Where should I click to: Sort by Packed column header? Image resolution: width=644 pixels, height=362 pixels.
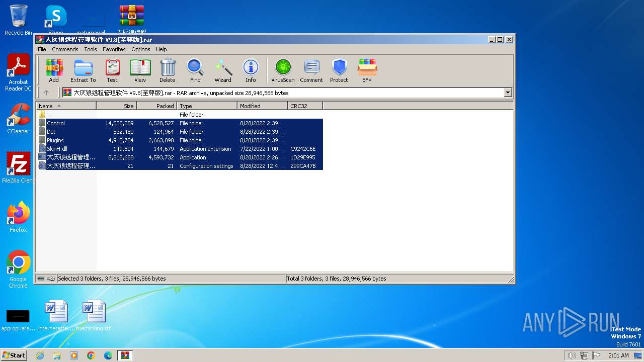(x=156, y=106)
